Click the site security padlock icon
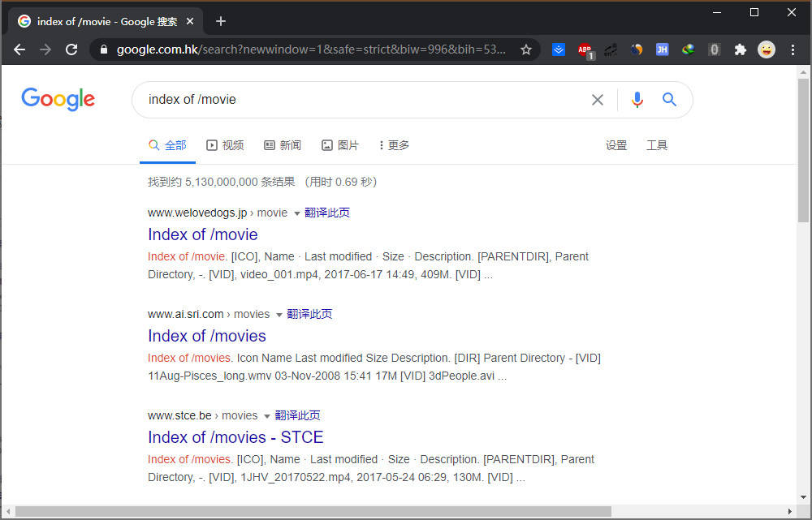812x520 pixels. (x=103, y=49)
